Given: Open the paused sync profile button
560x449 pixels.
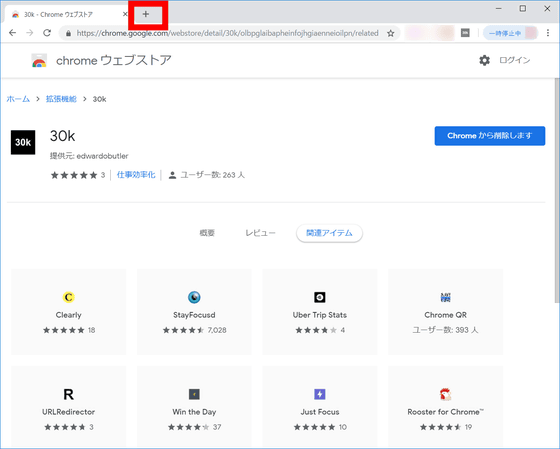Looking at the screenshot, I should click(510, 33).
